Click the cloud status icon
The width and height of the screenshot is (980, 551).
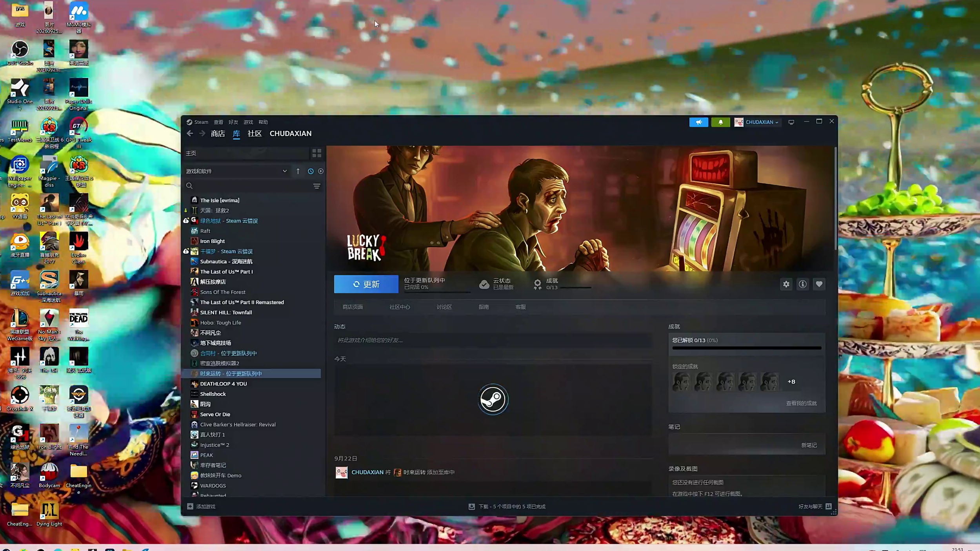tap(484, 285)
